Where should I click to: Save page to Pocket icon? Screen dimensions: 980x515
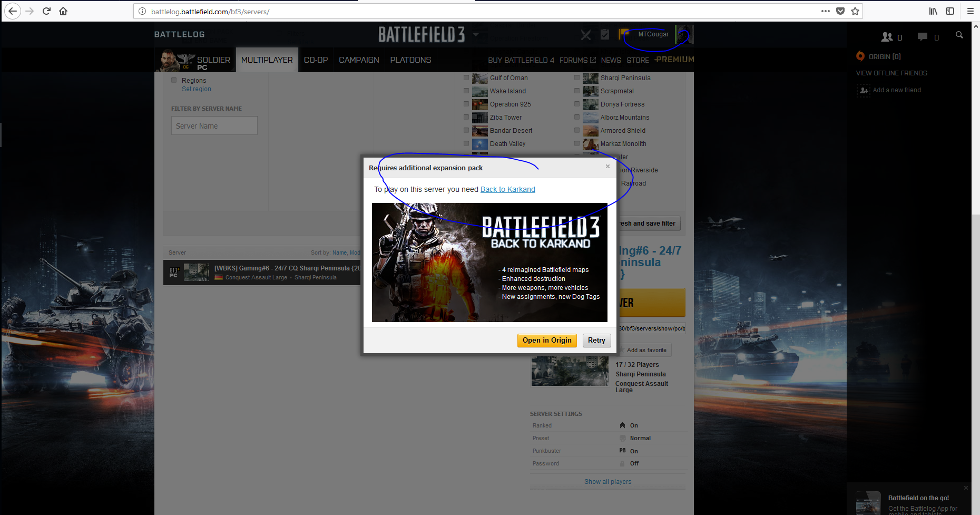(x=840, y=11)
